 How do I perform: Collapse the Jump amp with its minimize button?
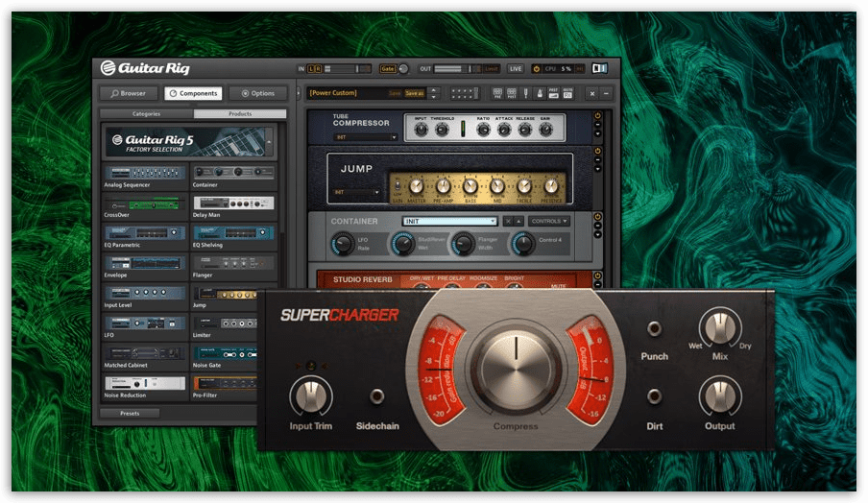click(x=598, y=160)
